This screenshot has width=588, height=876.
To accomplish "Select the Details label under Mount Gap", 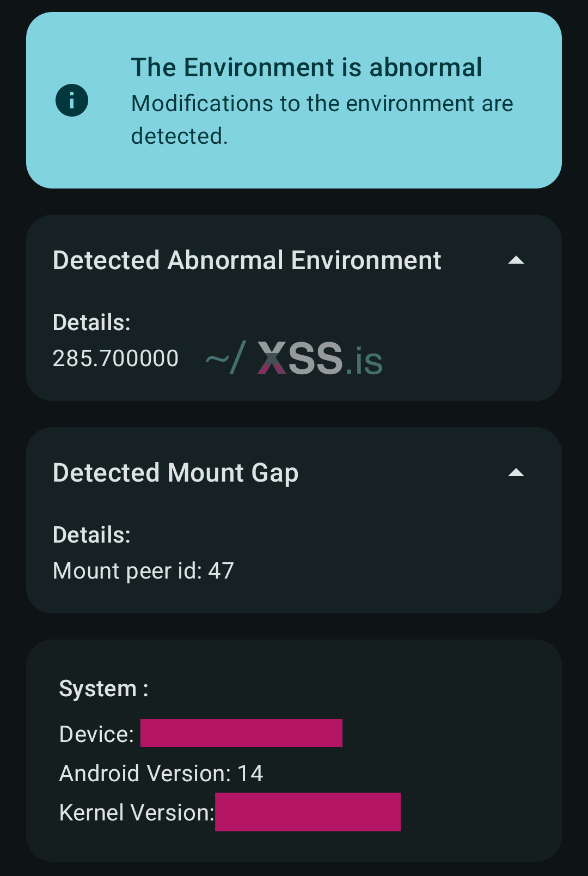I will point(91,535).
